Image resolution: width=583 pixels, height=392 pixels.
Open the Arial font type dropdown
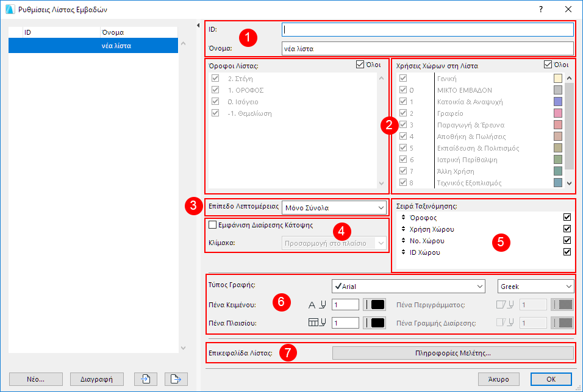408,286
